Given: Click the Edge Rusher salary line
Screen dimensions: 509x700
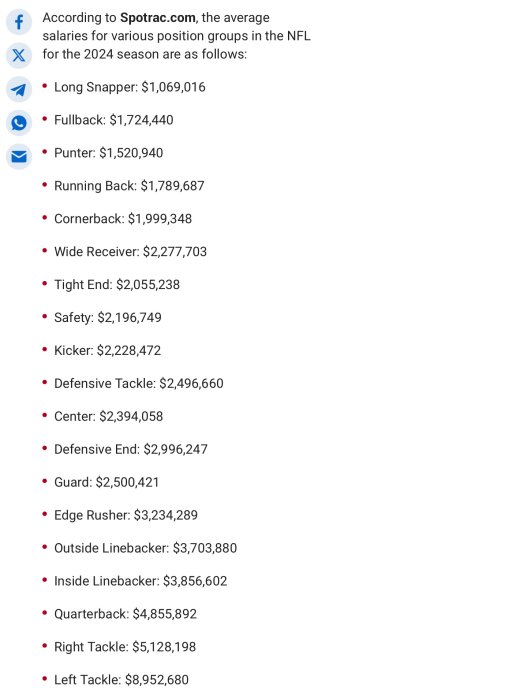Looking at the screenshot, I should (x=125, y=515).
